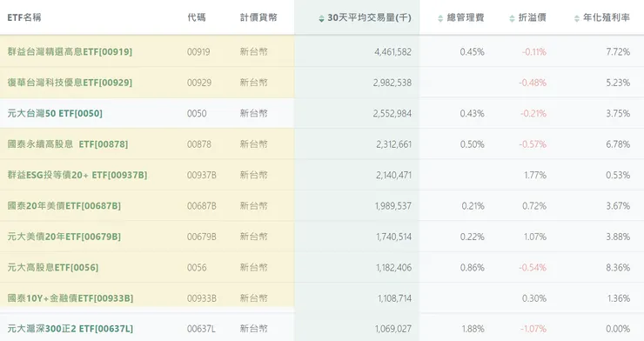Image resolution: width=644 pixels, height=341 pixels.
Task: Sort by 年化殖利率 arrow icon
Action: 577,18
